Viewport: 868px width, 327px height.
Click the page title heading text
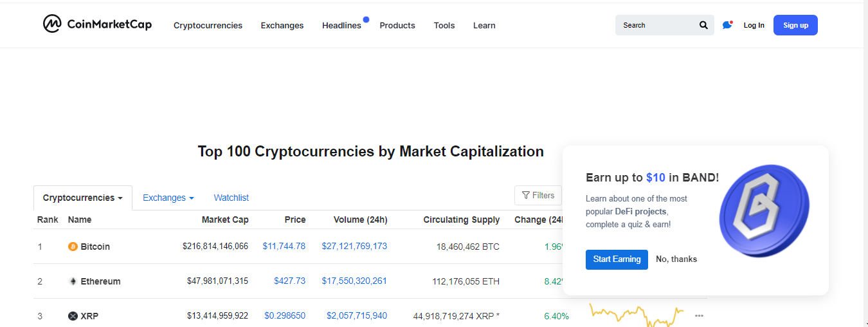pos(371,152)
